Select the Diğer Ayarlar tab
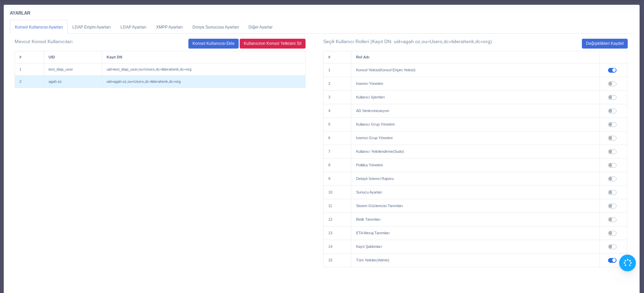 (x=260, y=27)
